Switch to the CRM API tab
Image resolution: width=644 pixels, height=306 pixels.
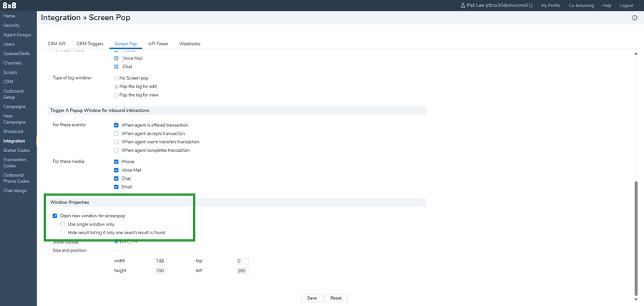tap(57, 44)
